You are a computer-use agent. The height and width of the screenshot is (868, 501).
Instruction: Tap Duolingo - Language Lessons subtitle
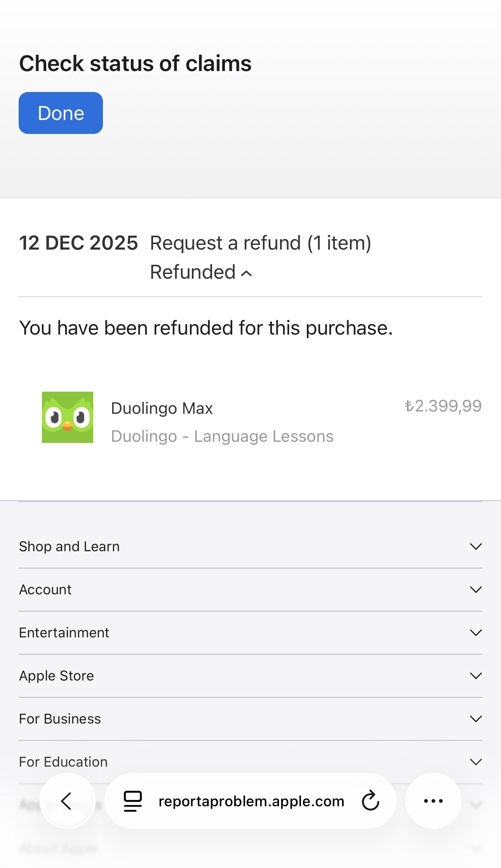222,436
